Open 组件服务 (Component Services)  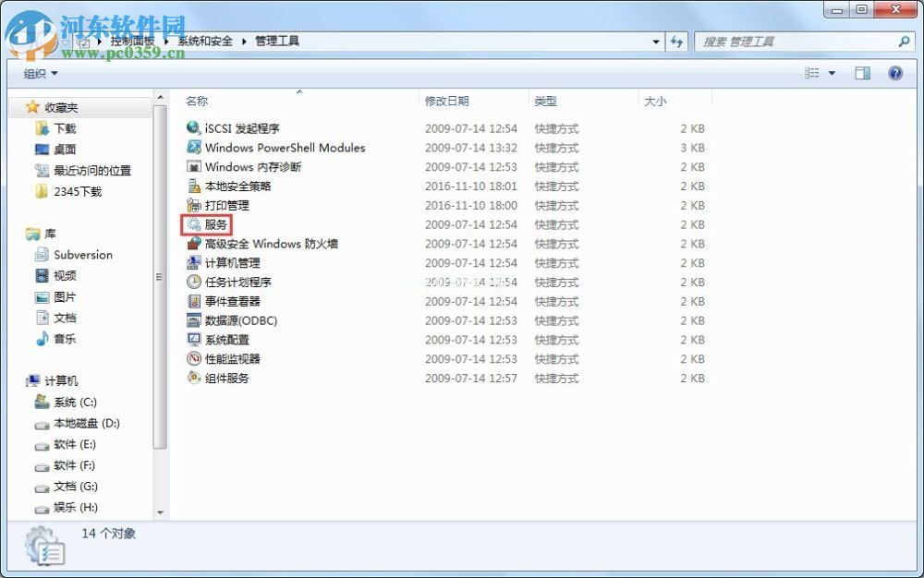tap(225, 379)
